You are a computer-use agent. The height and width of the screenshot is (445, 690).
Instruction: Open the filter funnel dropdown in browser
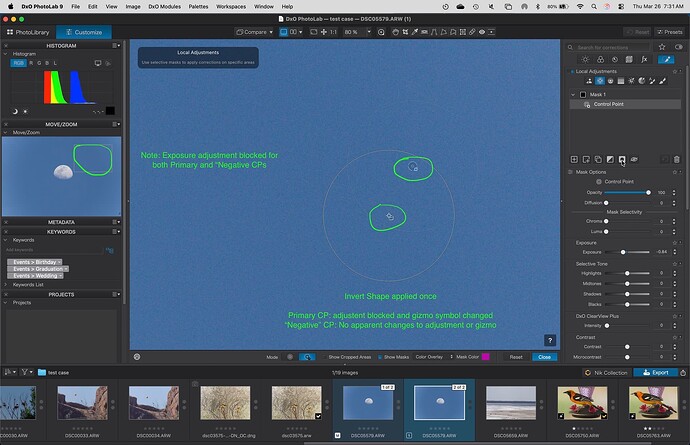pos(27,372)
